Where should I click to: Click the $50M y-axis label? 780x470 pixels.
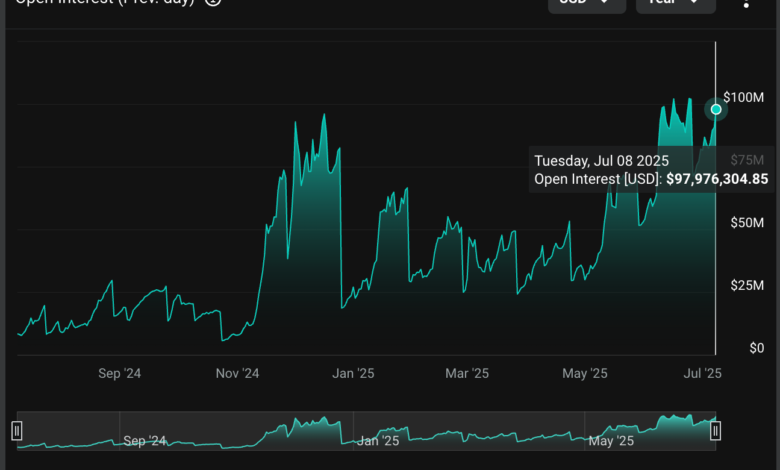coord(746,222)
